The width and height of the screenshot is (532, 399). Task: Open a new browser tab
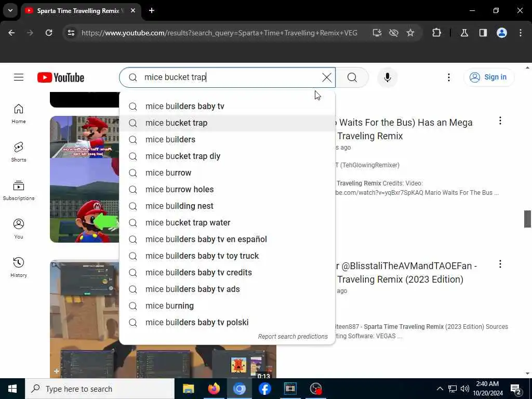pyautogui.click(x=152, y=10)
